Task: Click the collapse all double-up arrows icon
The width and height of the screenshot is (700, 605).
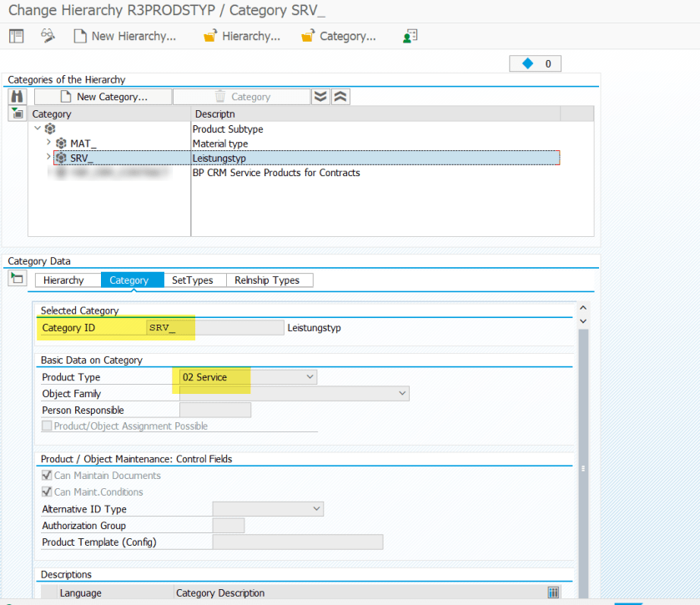Action: point(340,97)
